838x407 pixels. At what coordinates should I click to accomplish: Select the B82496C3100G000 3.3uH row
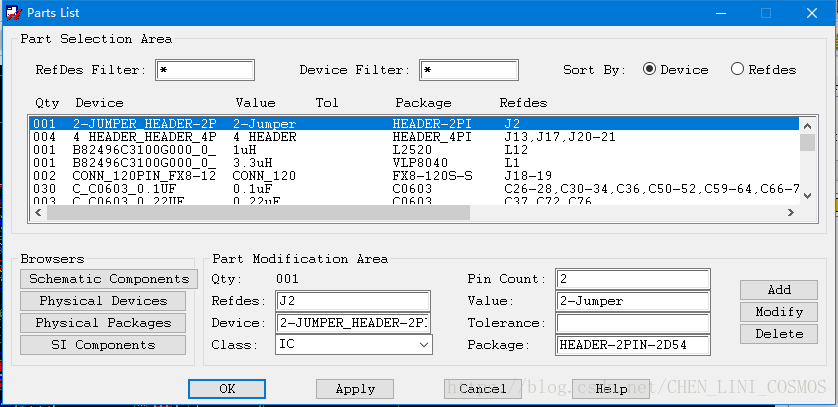[x=414, y=162]
